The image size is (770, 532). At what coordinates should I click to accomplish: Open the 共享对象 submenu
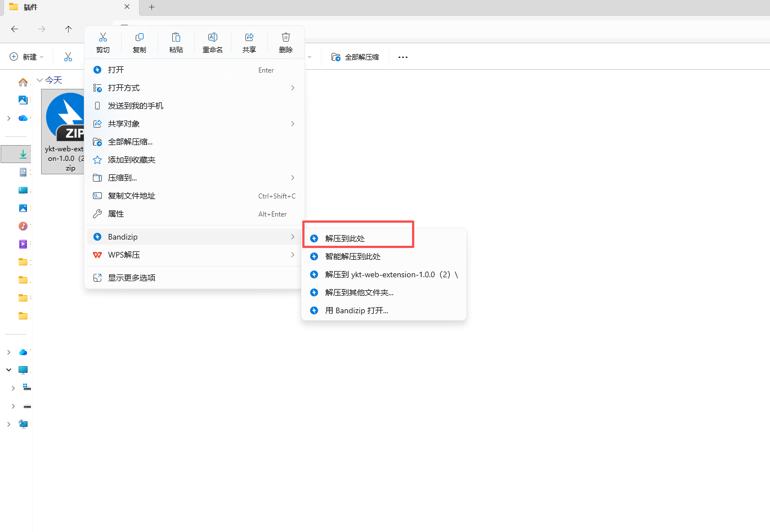[x=194, y=124]
